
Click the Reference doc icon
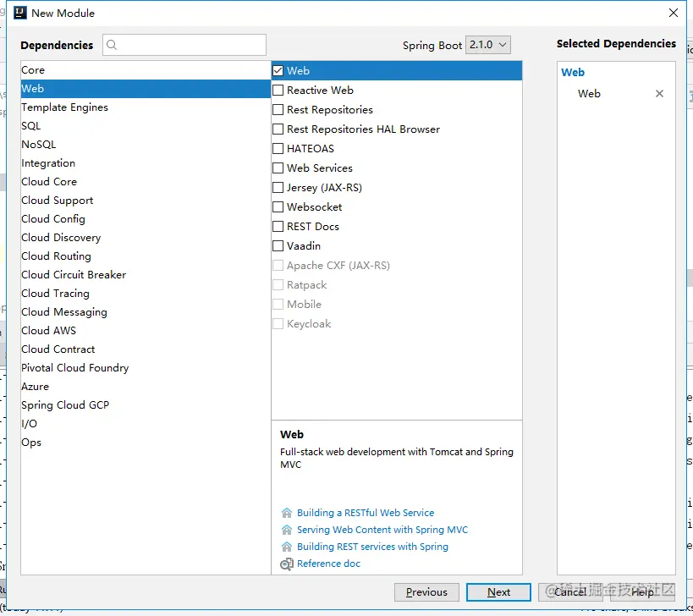pyautogui.click(x=287, y=564)
